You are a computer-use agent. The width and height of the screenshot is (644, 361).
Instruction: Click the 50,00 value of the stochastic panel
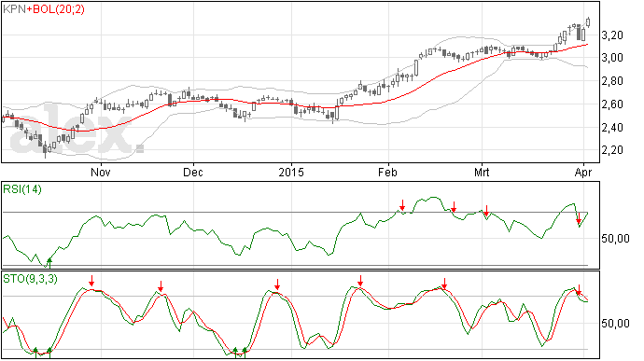(x=615, y=324)
